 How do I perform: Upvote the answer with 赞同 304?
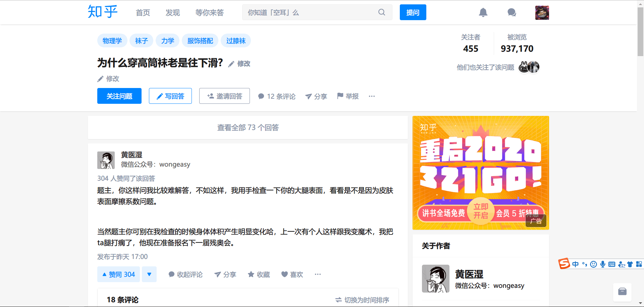click(118, 274)
